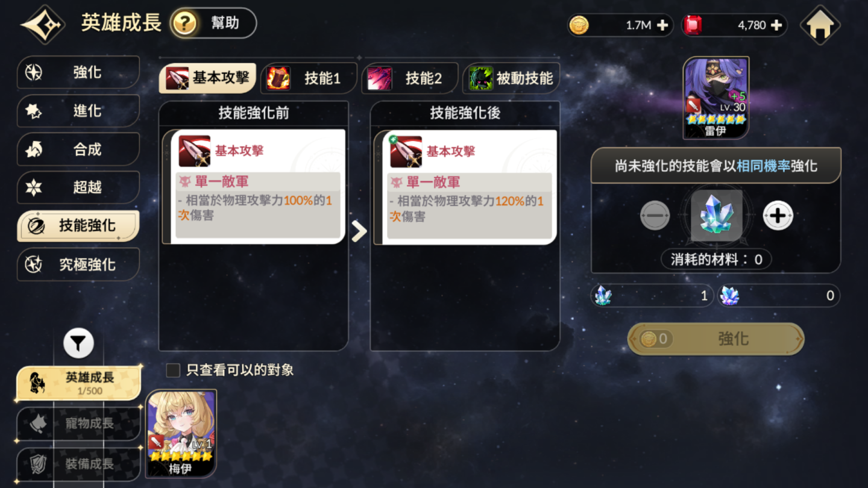
Task: Decrease material count with minus button
Action: 655,216
